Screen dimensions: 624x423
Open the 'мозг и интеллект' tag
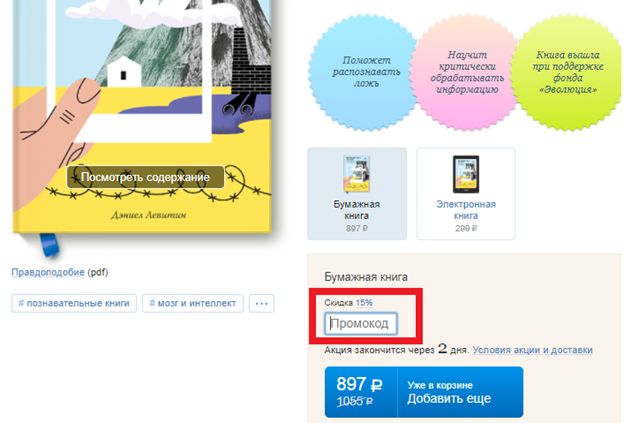(x=193, y=303)
